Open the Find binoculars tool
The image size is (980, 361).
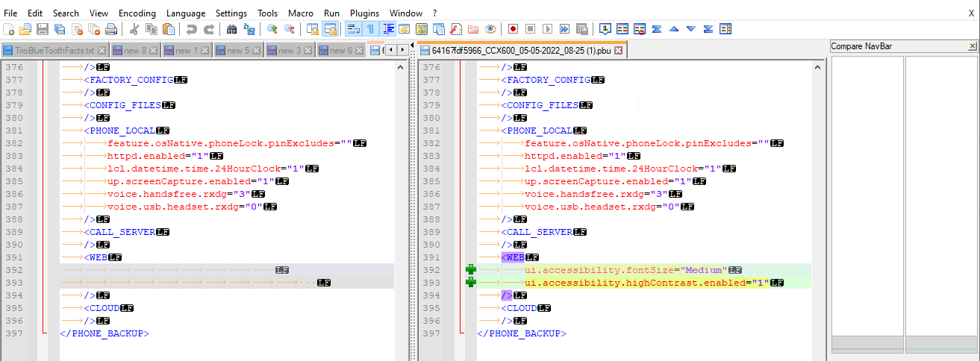coord(231,29)
